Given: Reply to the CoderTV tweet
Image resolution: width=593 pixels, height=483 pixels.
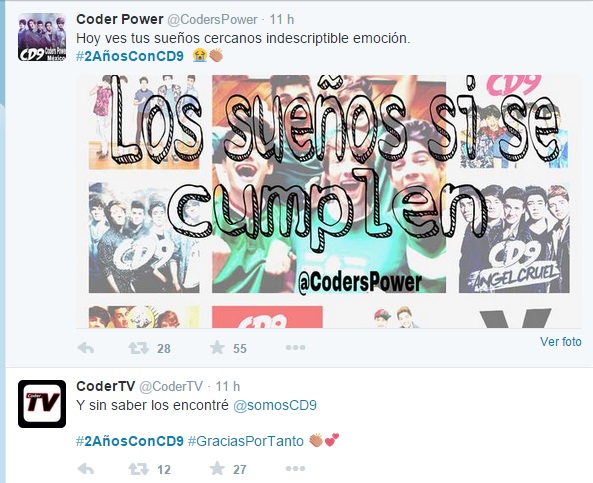Looking at the screenshot, I should click(85, 469).
